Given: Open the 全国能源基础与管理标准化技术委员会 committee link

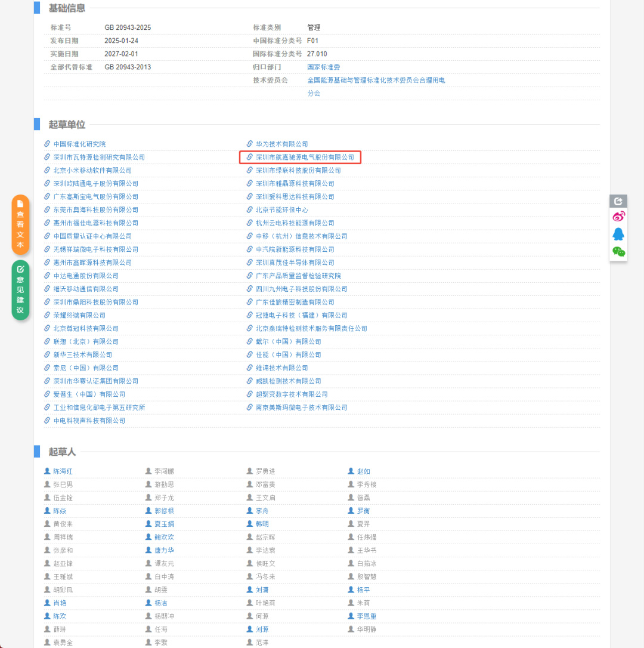Looking at the screenshot, I should (376, 80).
